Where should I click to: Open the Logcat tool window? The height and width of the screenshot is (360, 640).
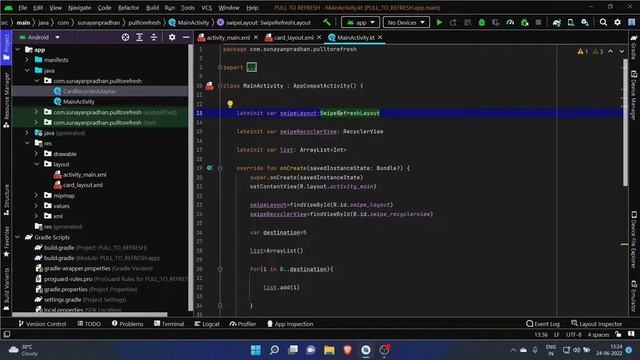pos(207,324)
